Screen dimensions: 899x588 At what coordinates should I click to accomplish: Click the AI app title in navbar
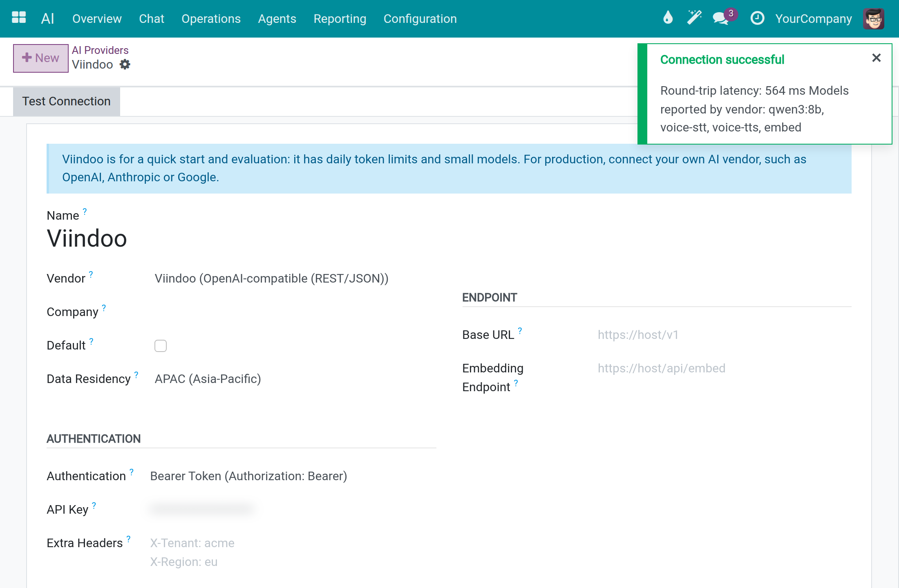point(47,18)
